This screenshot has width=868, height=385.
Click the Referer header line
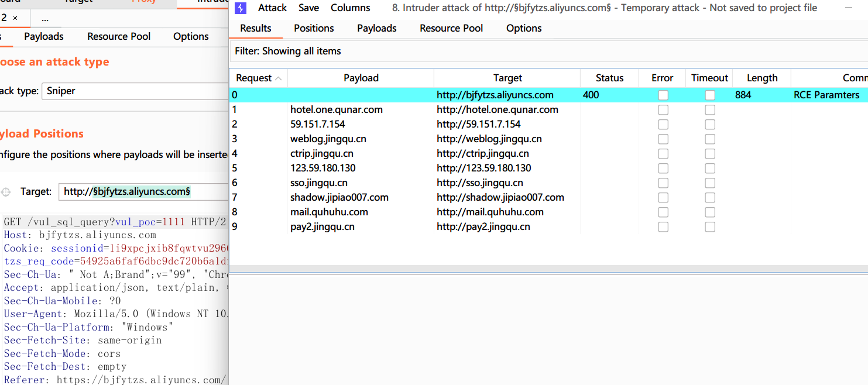point(116,380)
